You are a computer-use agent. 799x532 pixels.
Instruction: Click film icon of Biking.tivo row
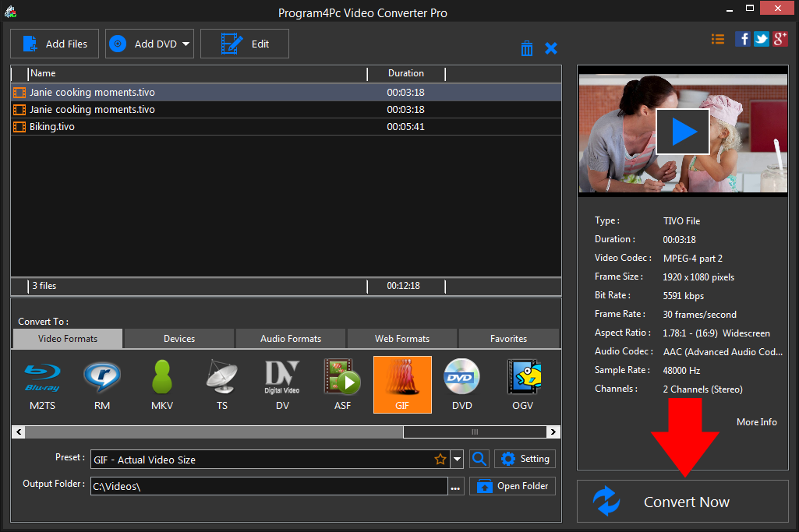[x=19, y=127]
